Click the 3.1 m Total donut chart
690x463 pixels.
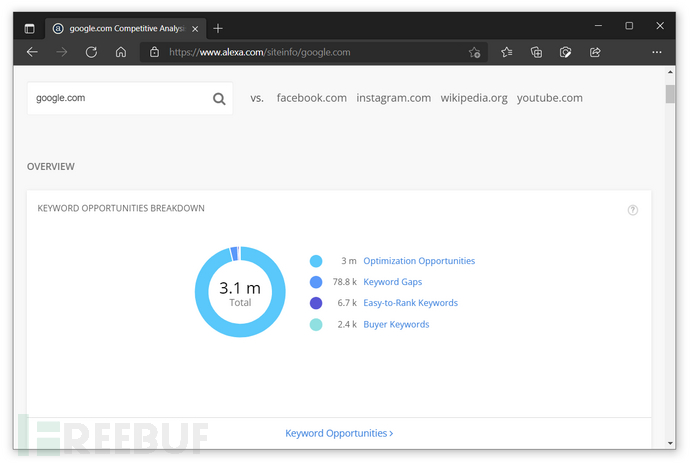tap(240, 292)
